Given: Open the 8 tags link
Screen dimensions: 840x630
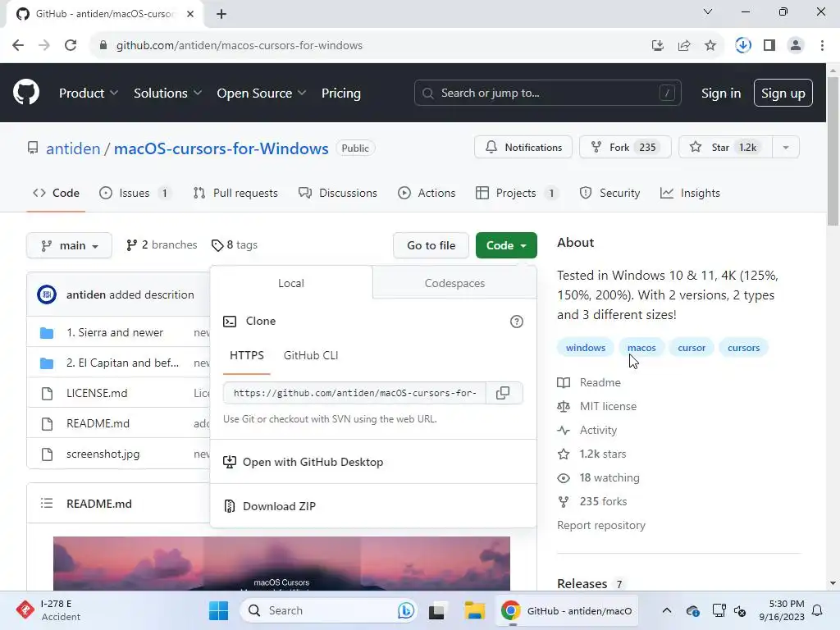Looking at the screenshot, I should click(x=235, y=244).
